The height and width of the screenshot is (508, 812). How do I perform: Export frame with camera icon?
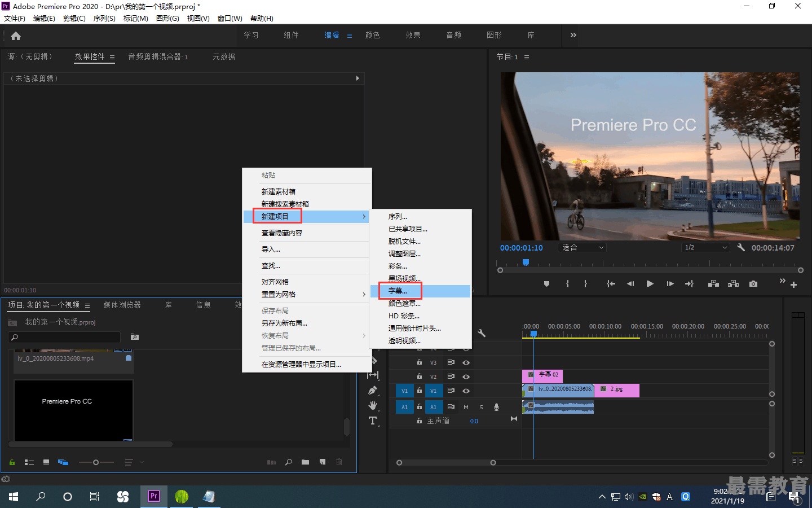753,284
